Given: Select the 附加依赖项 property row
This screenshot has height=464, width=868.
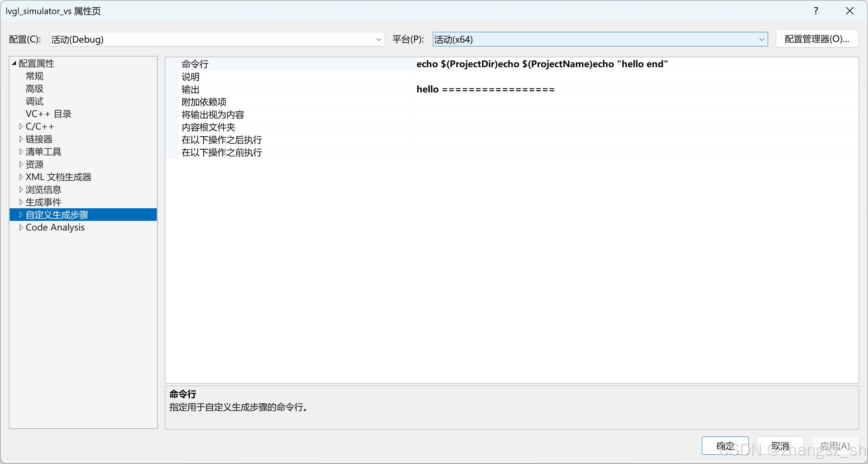Looking at the screenshot, I should click(204, 102).
